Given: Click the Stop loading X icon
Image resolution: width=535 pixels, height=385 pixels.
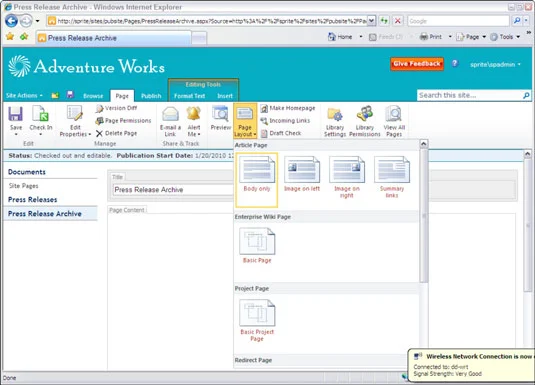Looking at the screenshot, I should (397, 21).
